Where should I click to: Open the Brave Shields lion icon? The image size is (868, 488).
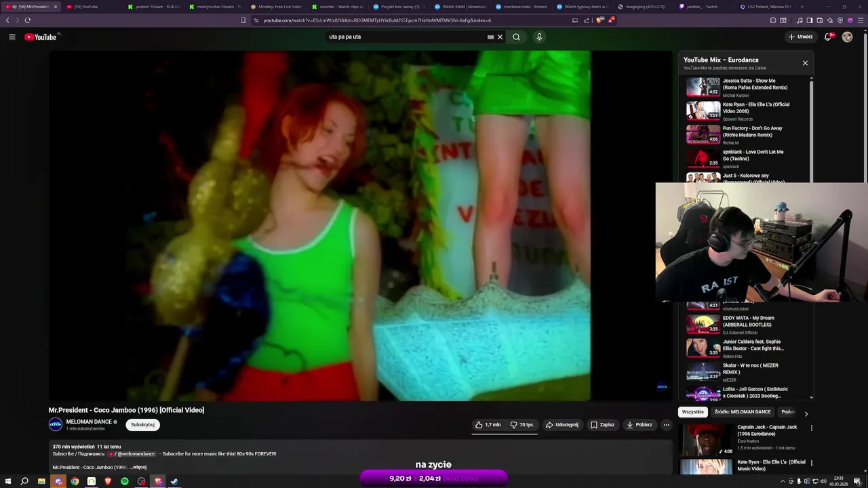pos(599,20)
